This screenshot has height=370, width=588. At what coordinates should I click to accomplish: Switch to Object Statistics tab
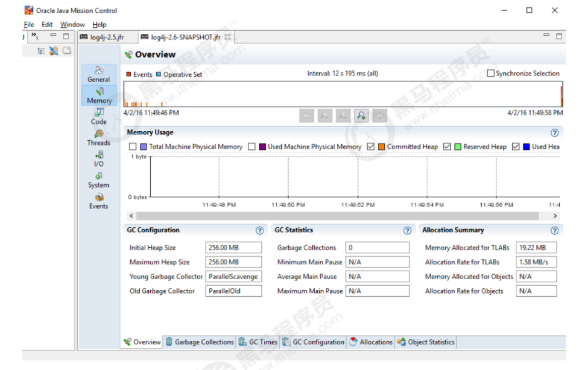[x=426, y=342]
